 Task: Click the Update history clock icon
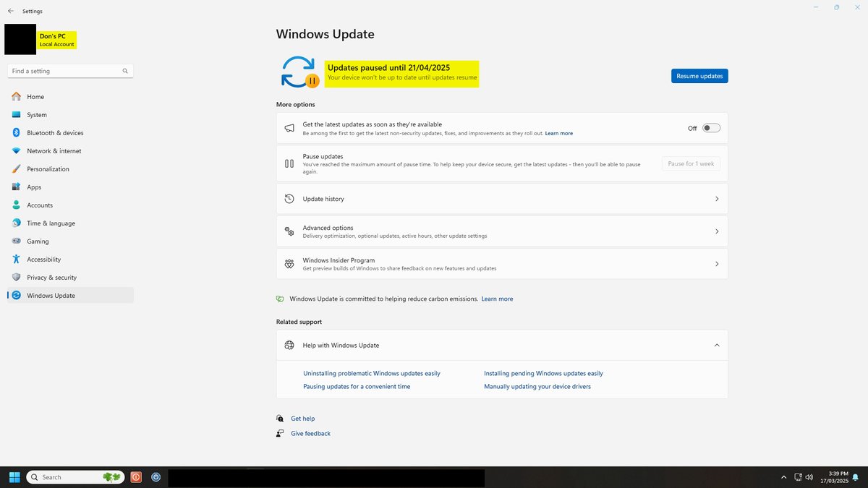coord(289,198)
